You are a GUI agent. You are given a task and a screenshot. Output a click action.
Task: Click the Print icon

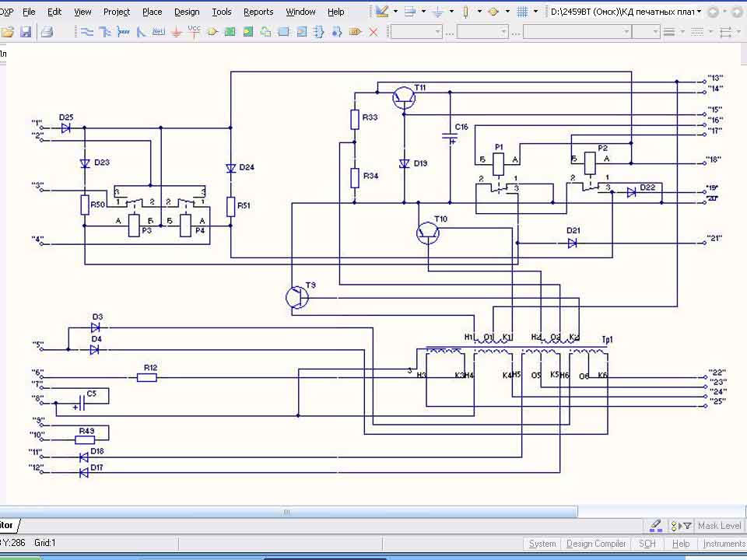click(46, 32)
